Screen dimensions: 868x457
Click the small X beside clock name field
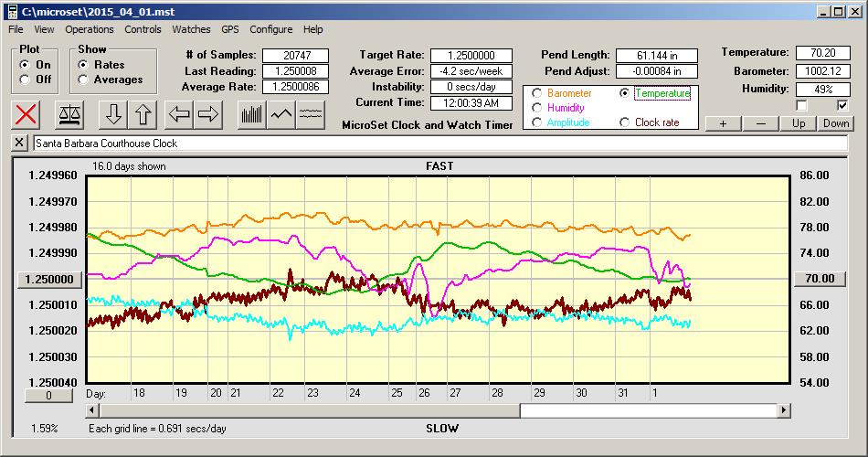pyautogui.click(x=19, y=143)
